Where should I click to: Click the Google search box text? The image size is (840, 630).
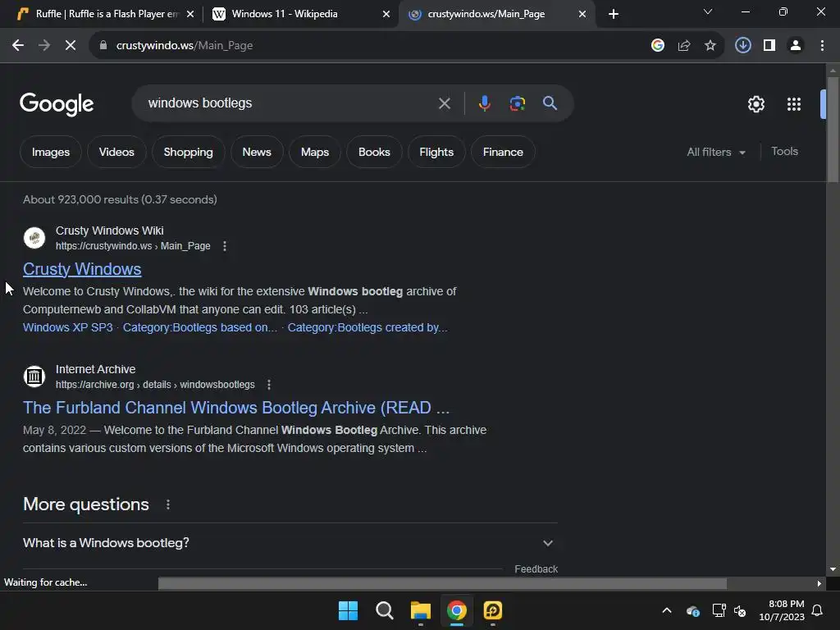point(200,103)
